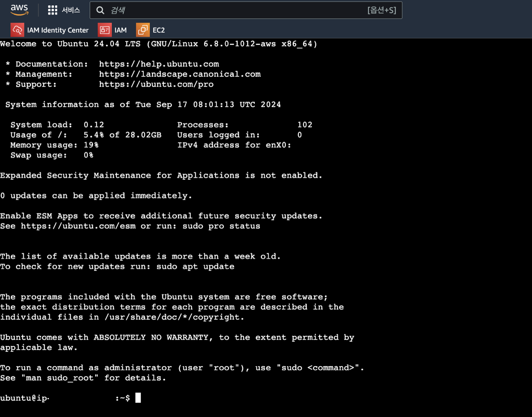Select the sudo apt update command text
The image size is (532, 417).
(x=196, y=266)
